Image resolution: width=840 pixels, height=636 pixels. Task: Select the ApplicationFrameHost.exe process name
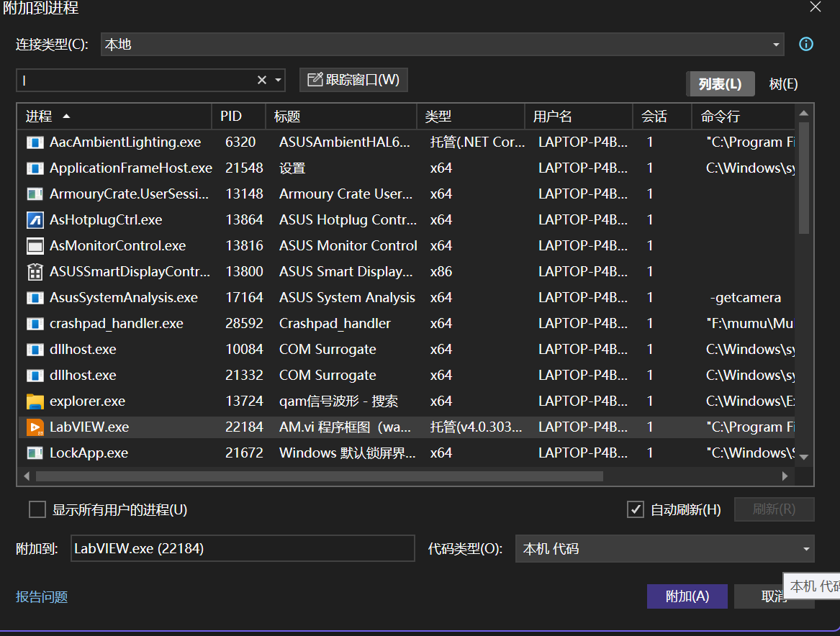pyautogui.click(x=131, y=168)
